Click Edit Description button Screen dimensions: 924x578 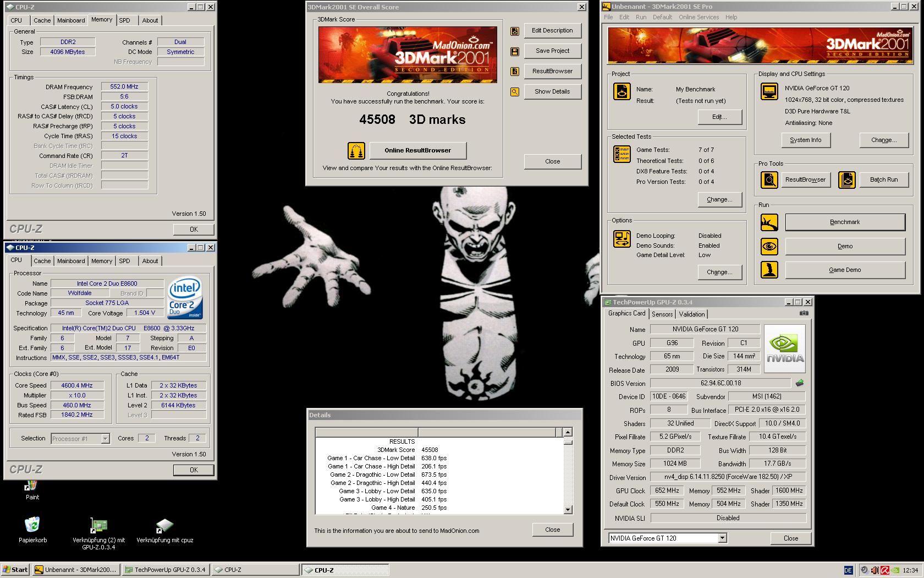click(552, 30)
